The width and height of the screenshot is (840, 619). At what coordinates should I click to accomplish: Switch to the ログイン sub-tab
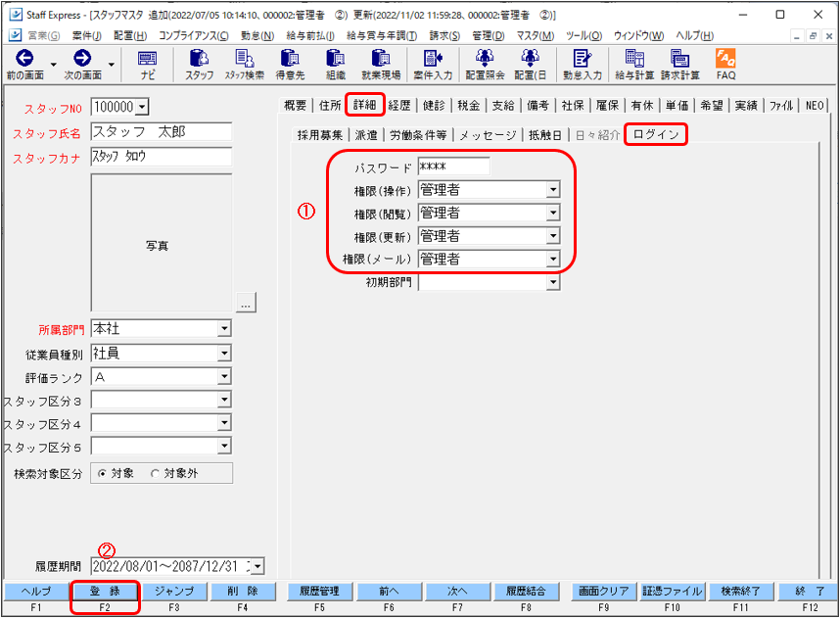coord(656,134)
